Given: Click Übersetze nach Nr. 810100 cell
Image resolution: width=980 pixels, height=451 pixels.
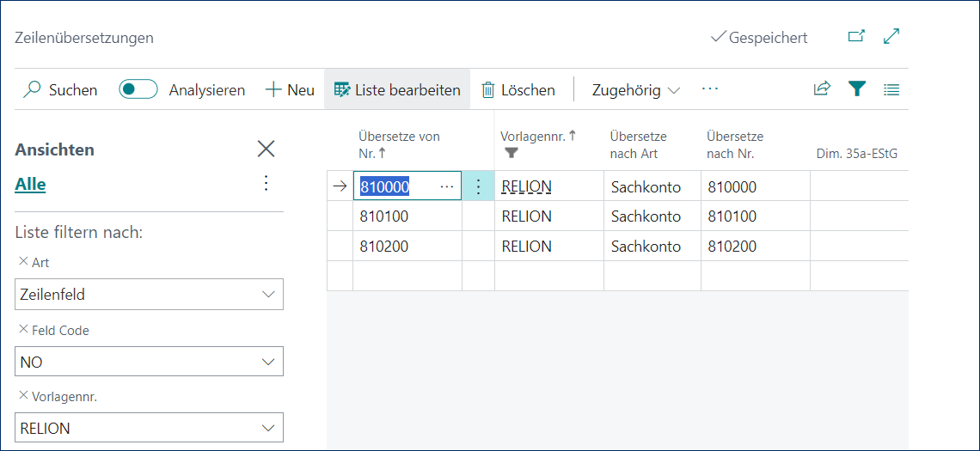Looking at the screenshot, I should (x=755, y=216).
